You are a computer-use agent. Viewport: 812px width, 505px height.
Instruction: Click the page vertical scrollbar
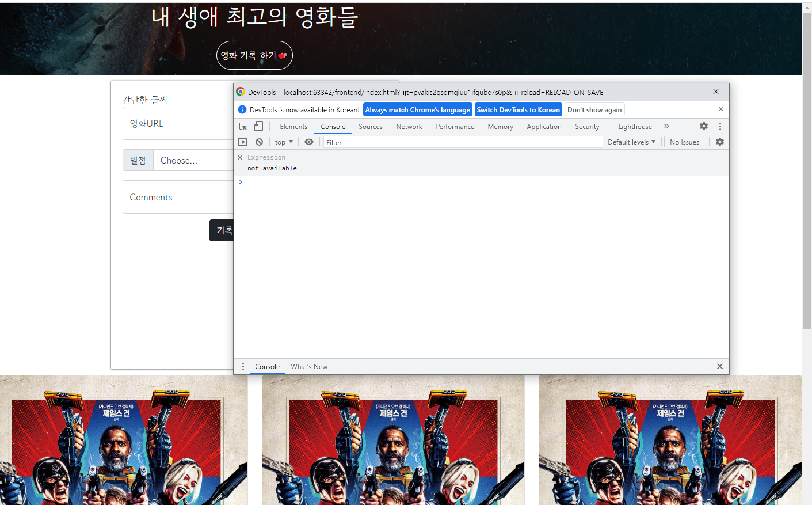coord(807,170)
